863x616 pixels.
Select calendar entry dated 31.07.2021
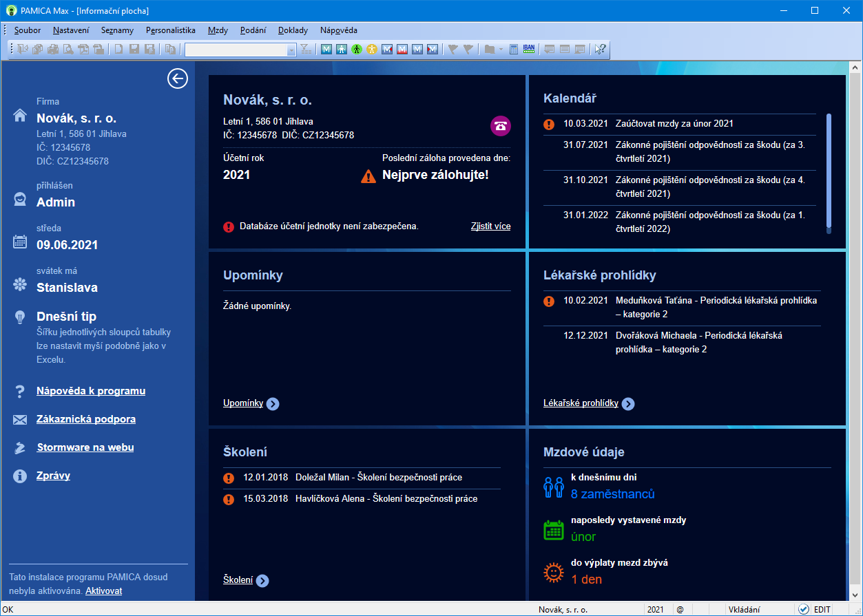point(680,152)
